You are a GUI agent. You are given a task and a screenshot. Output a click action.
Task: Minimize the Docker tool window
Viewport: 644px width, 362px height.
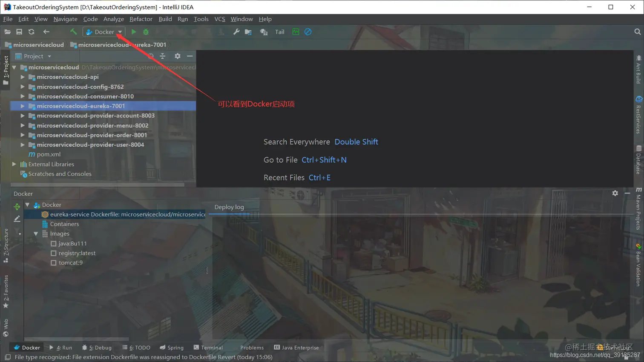pyautogui.click(x=627, y=193)
